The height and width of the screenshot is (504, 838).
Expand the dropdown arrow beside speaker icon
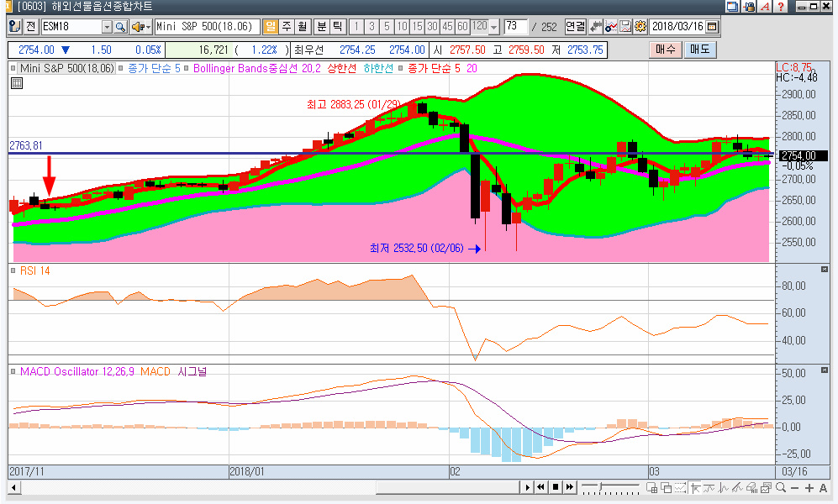(x=149, y=27)
